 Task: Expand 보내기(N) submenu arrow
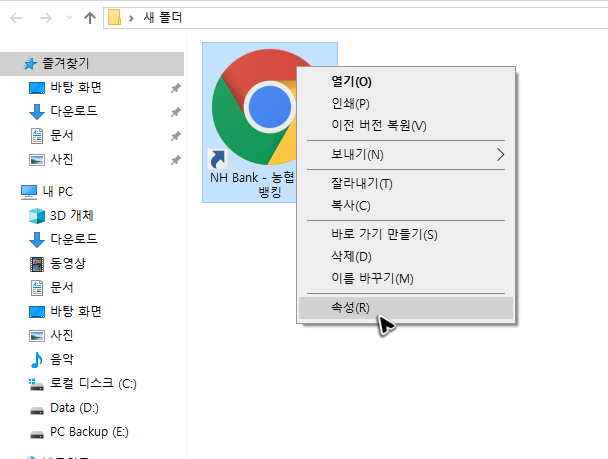(501, 155)
